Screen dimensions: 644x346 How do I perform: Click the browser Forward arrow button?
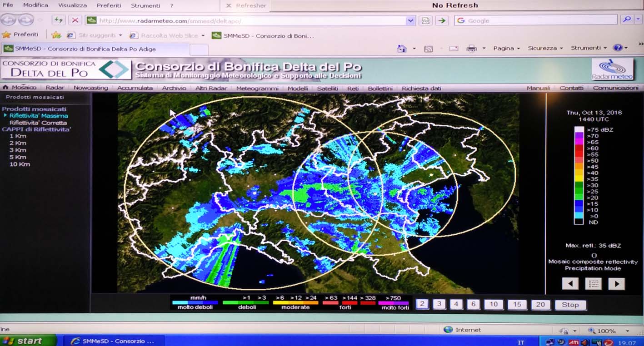[26, 20]
